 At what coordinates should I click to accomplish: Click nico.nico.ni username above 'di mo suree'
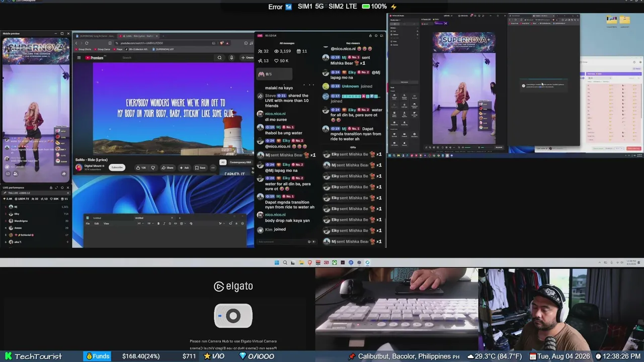275,114
